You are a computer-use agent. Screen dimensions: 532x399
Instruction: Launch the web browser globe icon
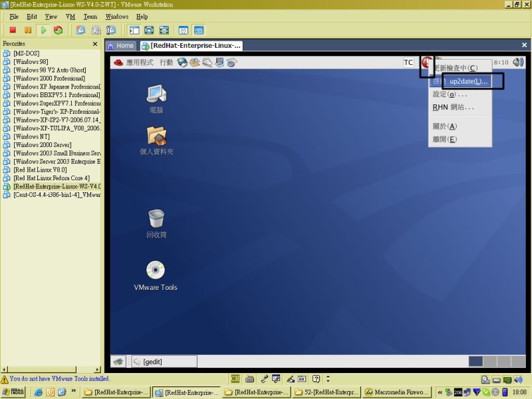tap(182, 63)
